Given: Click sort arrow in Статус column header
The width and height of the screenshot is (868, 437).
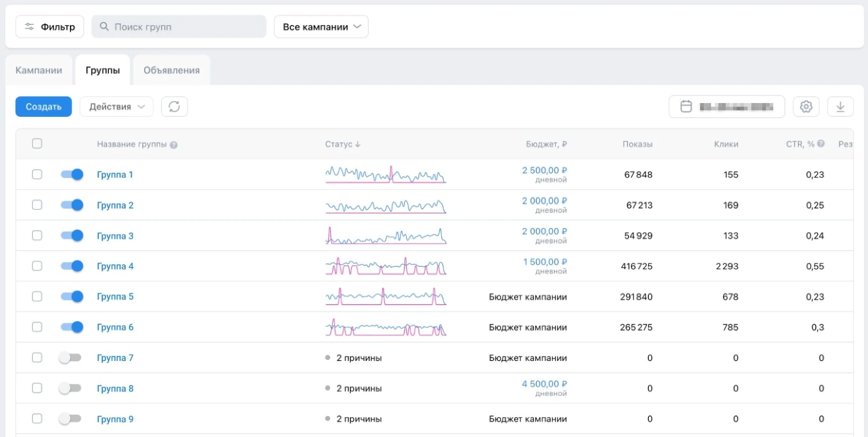Looking at the screenshot, I should pos(358,144).
